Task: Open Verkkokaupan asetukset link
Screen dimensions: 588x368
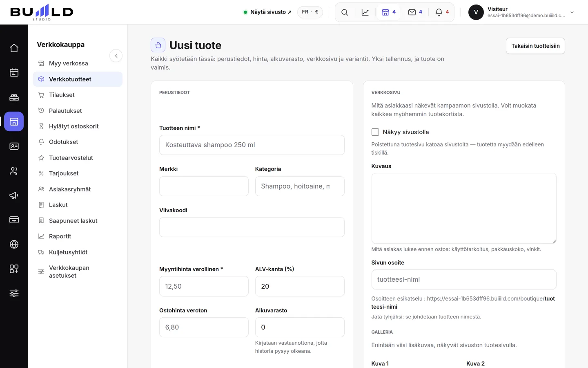Action: (x=78, y=272)
